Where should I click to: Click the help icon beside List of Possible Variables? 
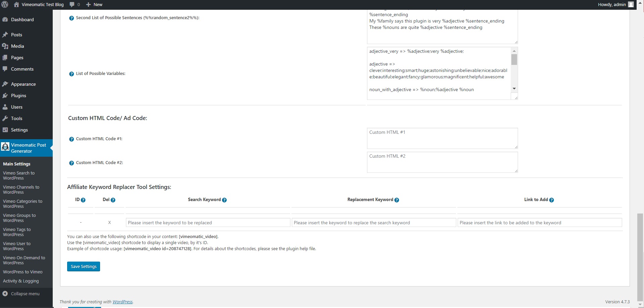click(71, 74)
